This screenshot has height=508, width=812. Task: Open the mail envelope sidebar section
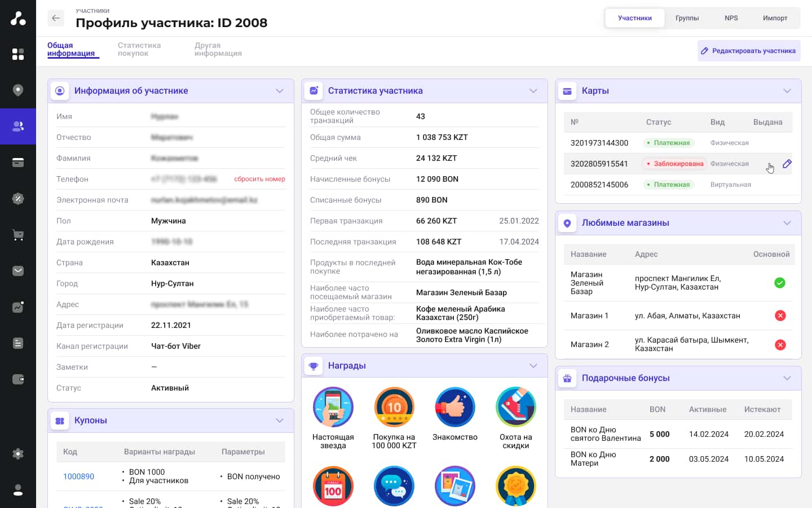click(18, 271)
